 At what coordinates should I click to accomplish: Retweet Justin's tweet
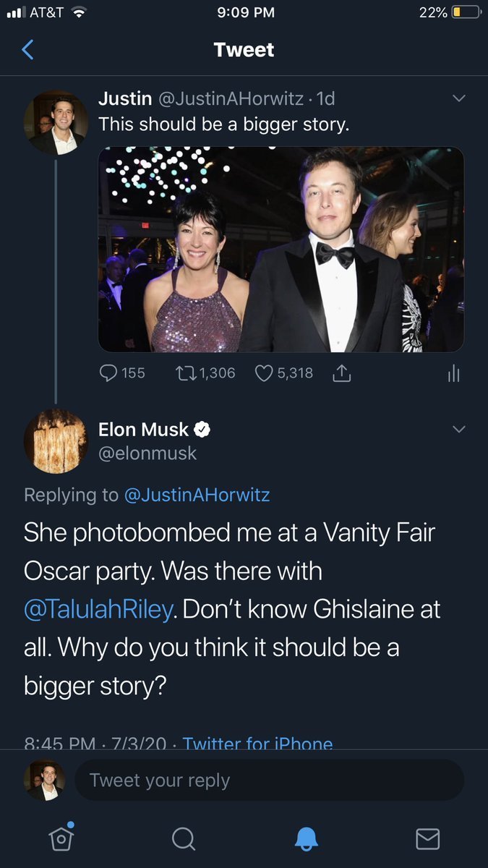click(187, 373)
